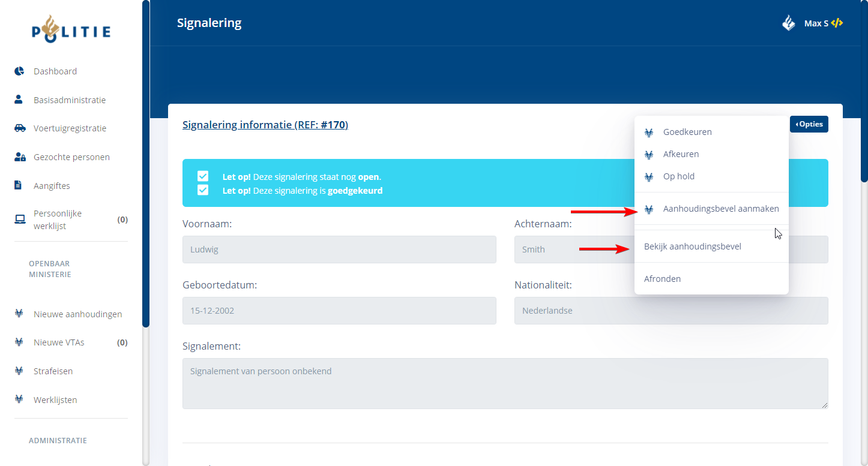Click the Basisadministratie person icon
The height and width of the screenshot is (466, 868).
pos(19,100)
